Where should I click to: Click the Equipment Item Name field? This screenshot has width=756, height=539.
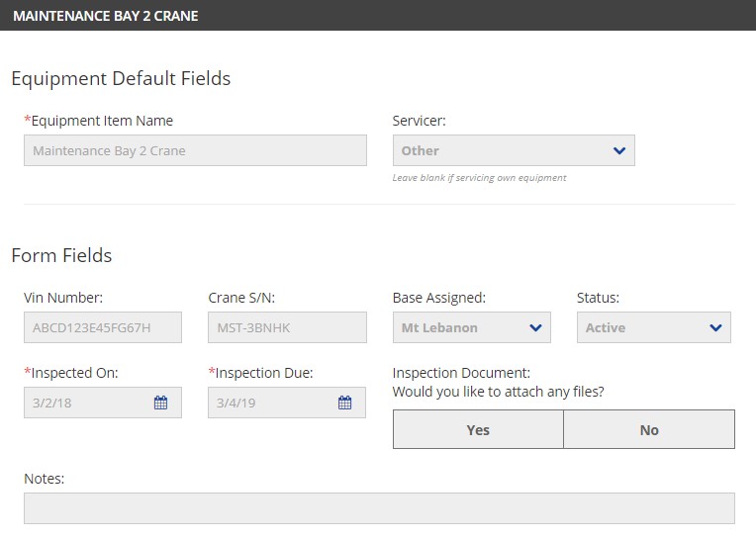tap(195, 150)
